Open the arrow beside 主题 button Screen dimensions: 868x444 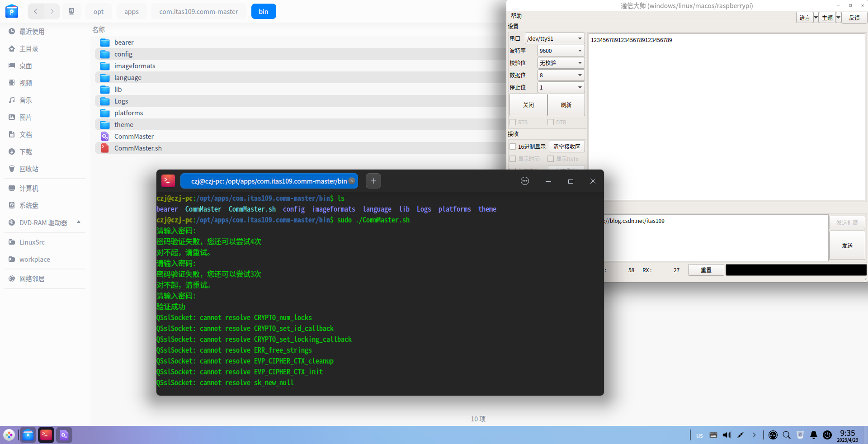pos(839,18)
